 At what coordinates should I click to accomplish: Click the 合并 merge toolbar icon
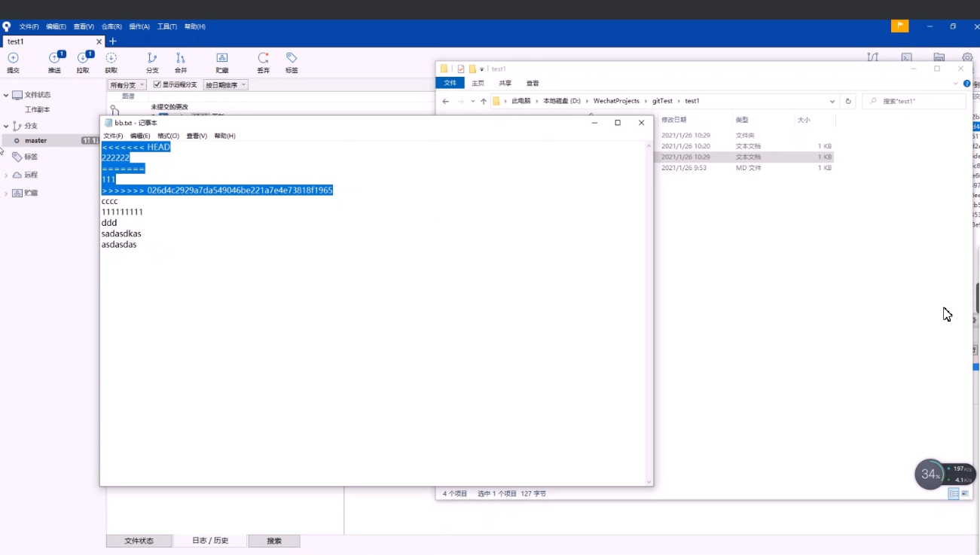[x=181, y=58]
